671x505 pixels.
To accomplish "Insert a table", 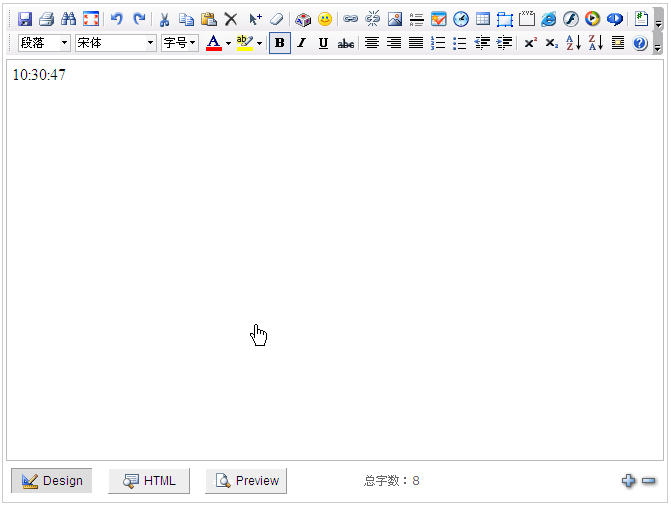I will point(483,19).
